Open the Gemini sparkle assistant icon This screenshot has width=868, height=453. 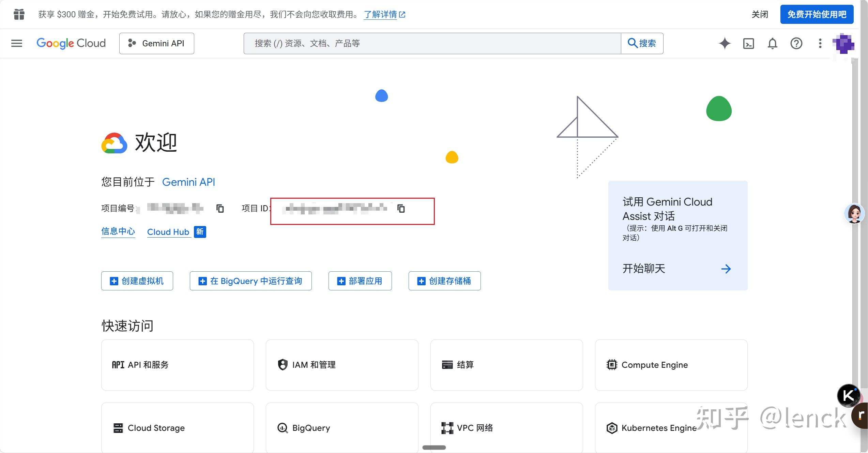tap(725, 43)
